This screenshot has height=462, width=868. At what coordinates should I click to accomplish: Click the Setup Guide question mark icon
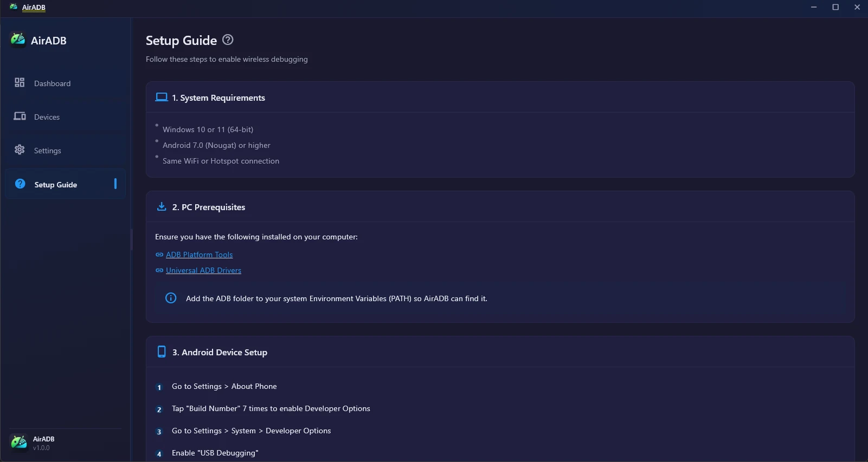20,184
